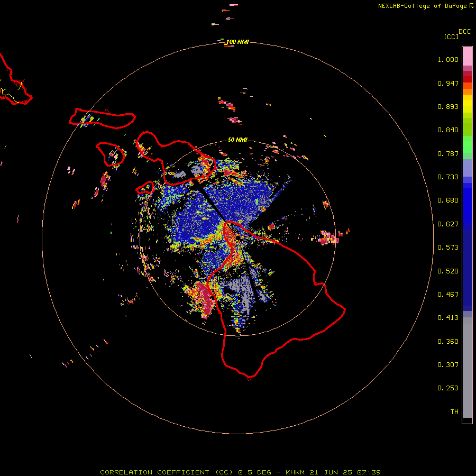Image resolution: width=476 pixels, height=476 pixels.
Task: Click the 0.893 legend value
Action: click(448, 106)
